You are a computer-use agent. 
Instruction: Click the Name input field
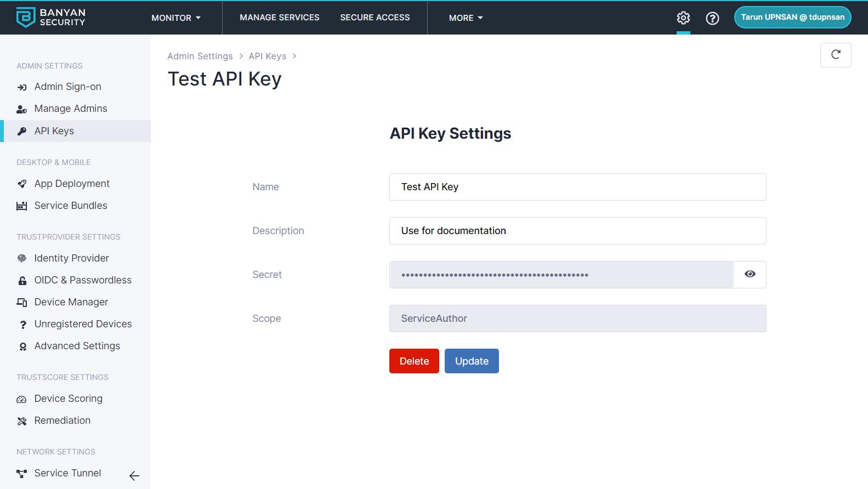click(x=577, y=187)
